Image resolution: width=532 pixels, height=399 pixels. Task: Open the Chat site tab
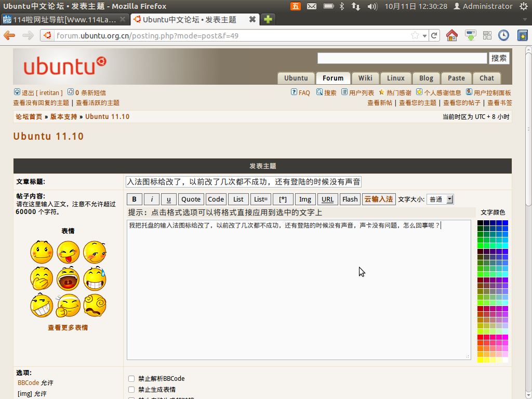tap(486, 78)
